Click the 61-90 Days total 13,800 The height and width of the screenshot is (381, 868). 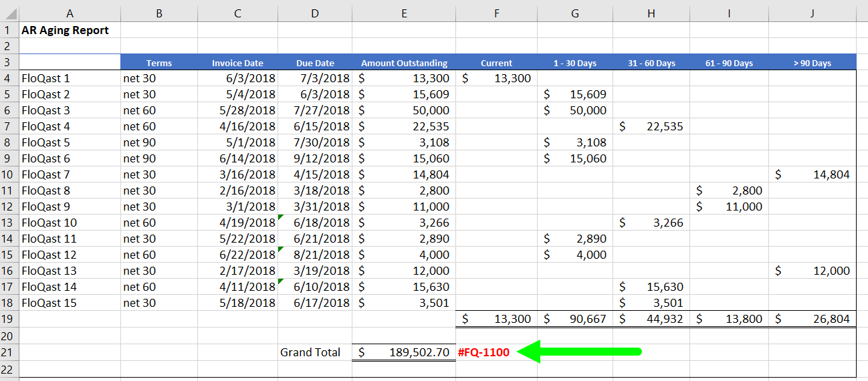729,319
